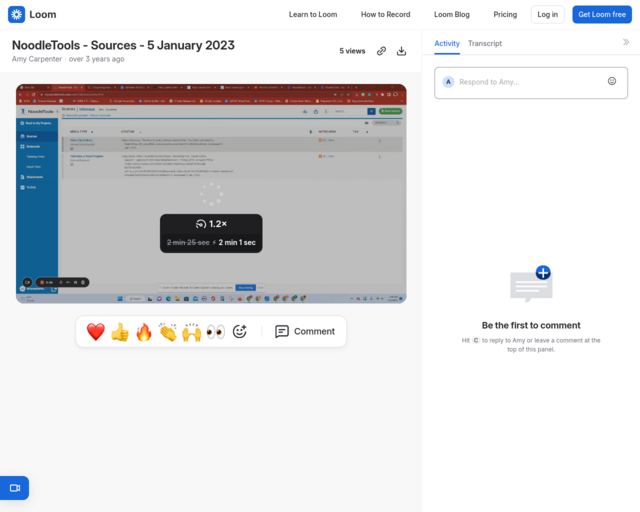The height and width of the screenshot is (512, 640).
Task: Click the 1.2x playback speed overlay
Action: tap(211, 224)
